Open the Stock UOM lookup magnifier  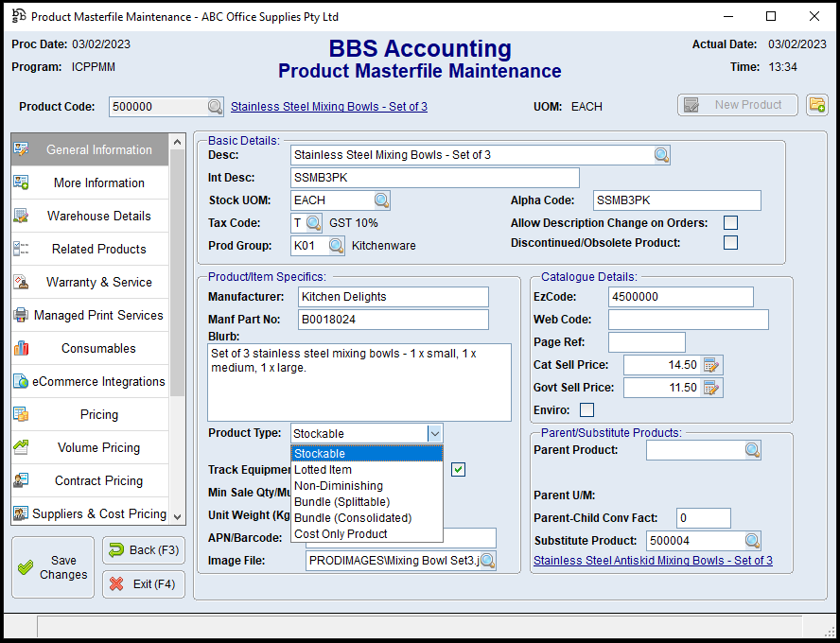point(380,200)
